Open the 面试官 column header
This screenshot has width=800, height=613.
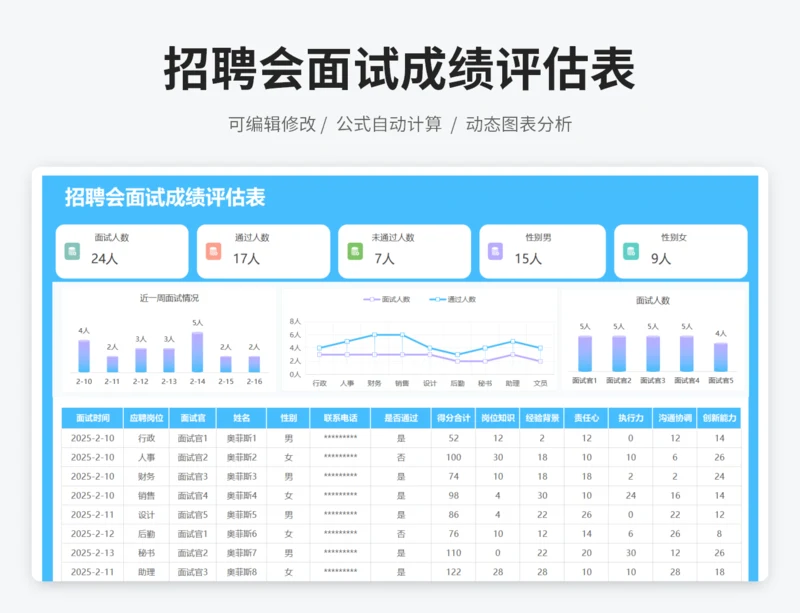194,419
